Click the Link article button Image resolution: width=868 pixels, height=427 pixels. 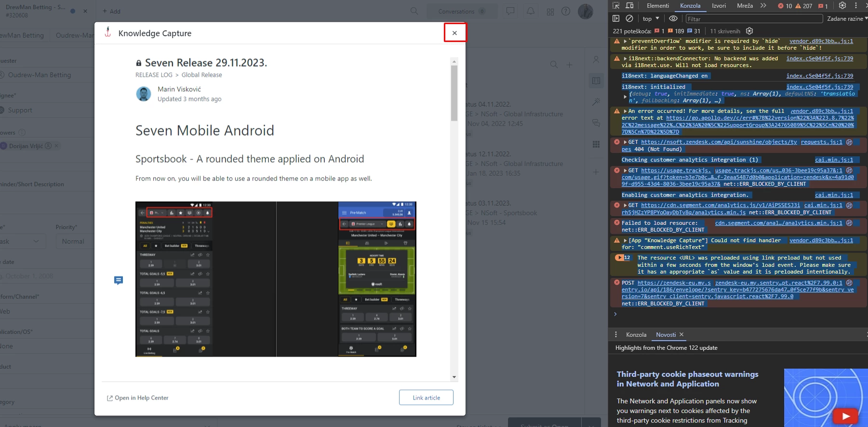pos(426,398)
